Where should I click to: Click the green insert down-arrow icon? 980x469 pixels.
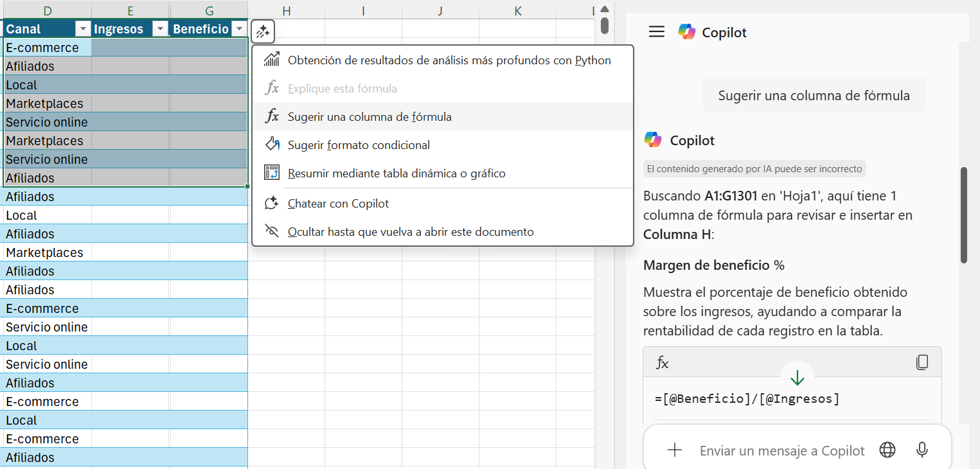pyautogui.click(x=797, y=378)
